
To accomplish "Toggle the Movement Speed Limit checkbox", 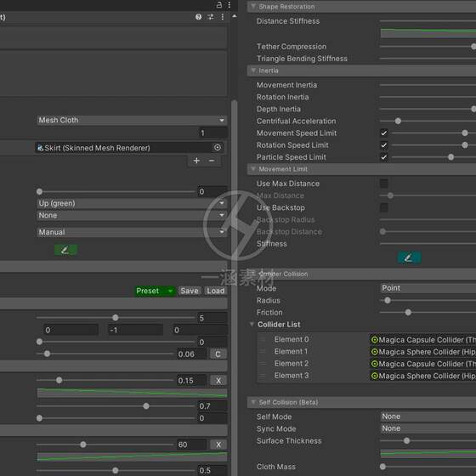I will 383,133.
